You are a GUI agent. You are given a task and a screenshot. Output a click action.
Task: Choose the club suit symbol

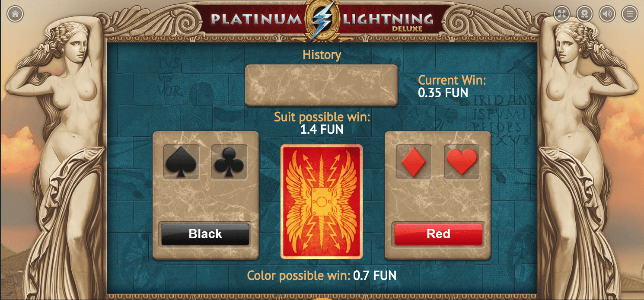pyautogui.click(x=229, y=162)
